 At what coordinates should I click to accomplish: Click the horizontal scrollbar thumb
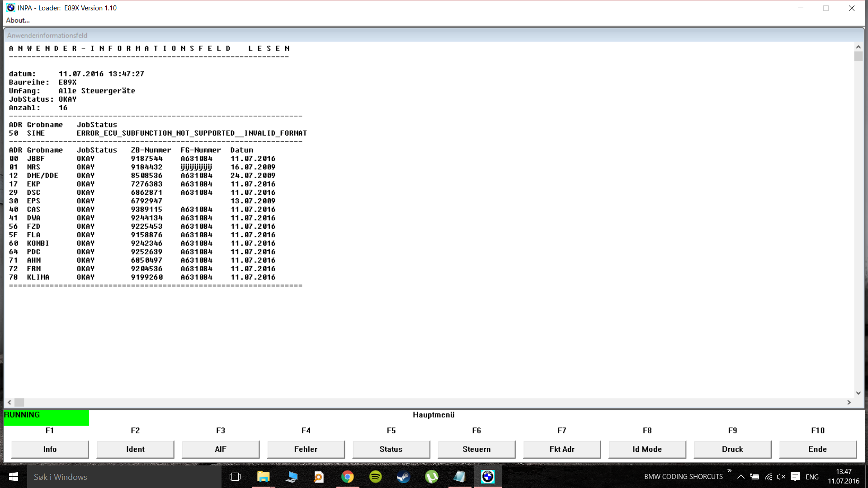point(19,402)
